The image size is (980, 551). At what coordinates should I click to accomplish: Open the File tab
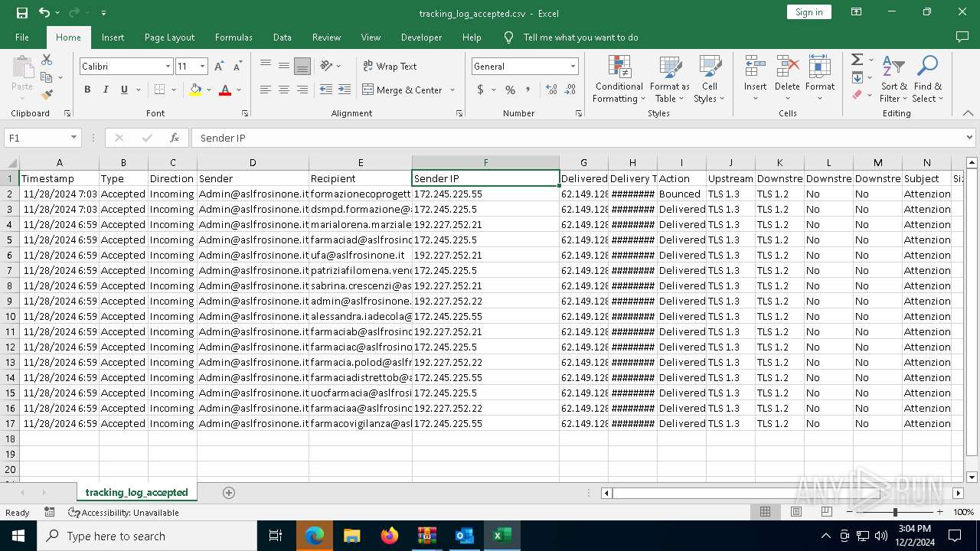point(22,37)
